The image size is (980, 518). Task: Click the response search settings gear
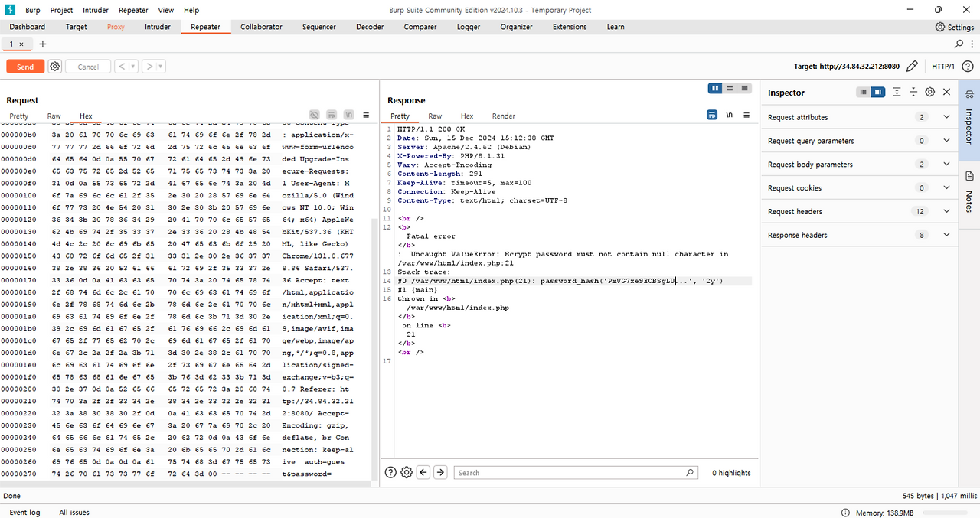coord(407,472)
